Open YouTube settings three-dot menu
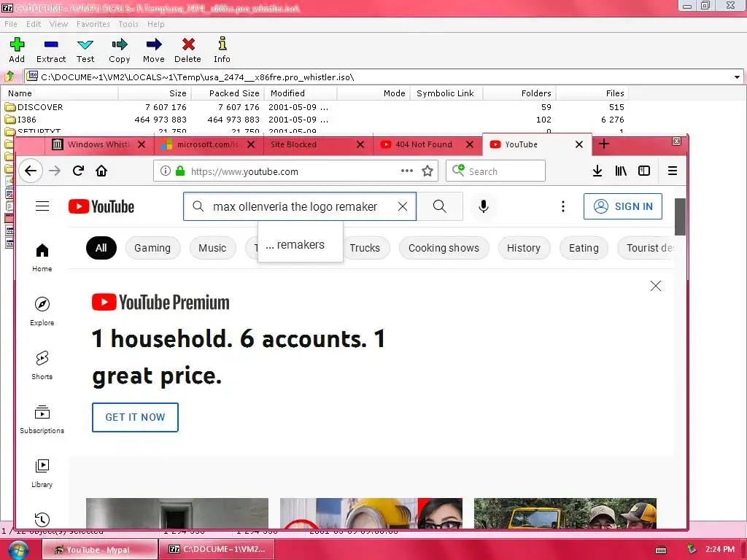Image resolution: width=747 pixels, height=560 pixels. tap(563, 206)
